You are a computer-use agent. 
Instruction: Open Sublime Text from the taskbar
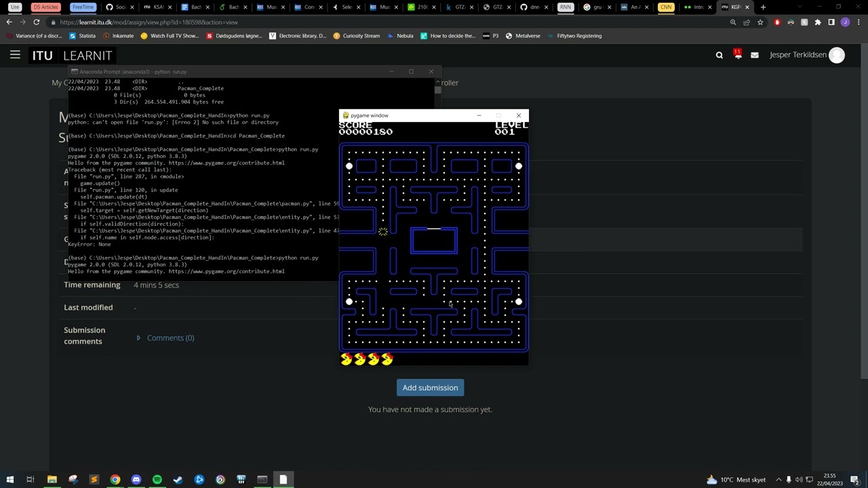tap(94, 480)
